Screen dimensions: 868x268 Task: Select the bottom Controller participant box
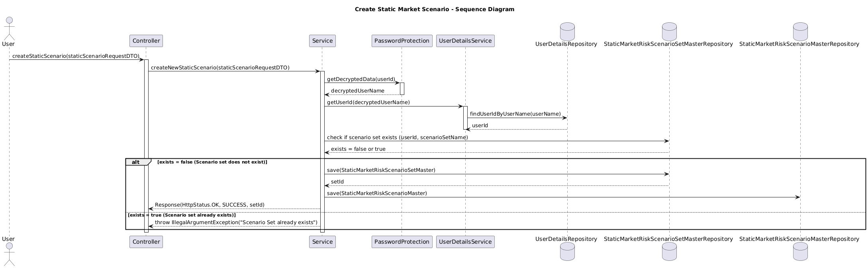(146, 242)
